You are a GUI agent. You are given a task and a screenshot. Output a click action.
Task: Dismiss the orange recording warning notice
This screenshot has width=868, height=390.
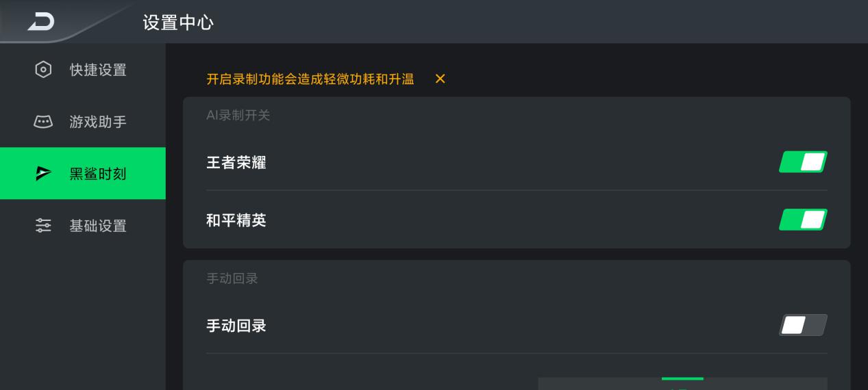[x=441, y=79]
